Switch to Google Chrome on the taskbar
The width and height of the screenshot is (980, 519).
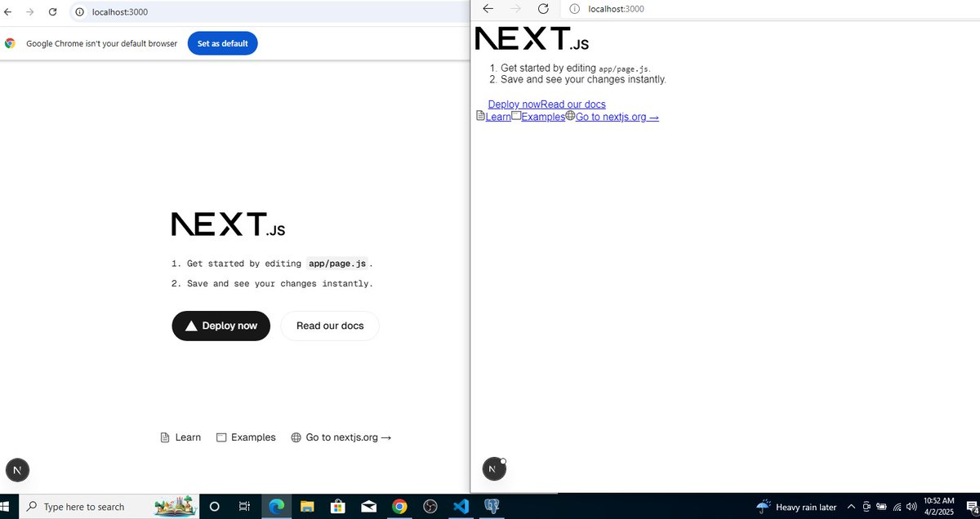[x=399, y=507]
